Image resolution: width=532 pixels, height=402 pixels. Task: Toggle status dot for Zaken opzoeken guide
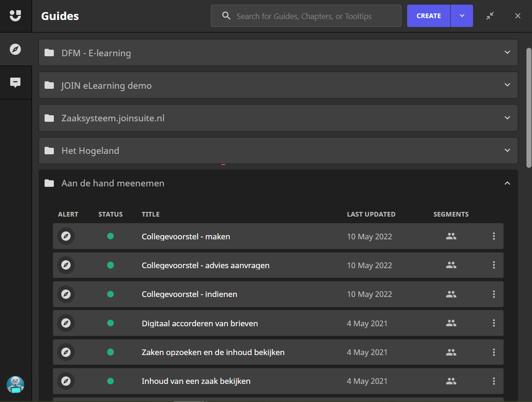click(x=110, y=352)
